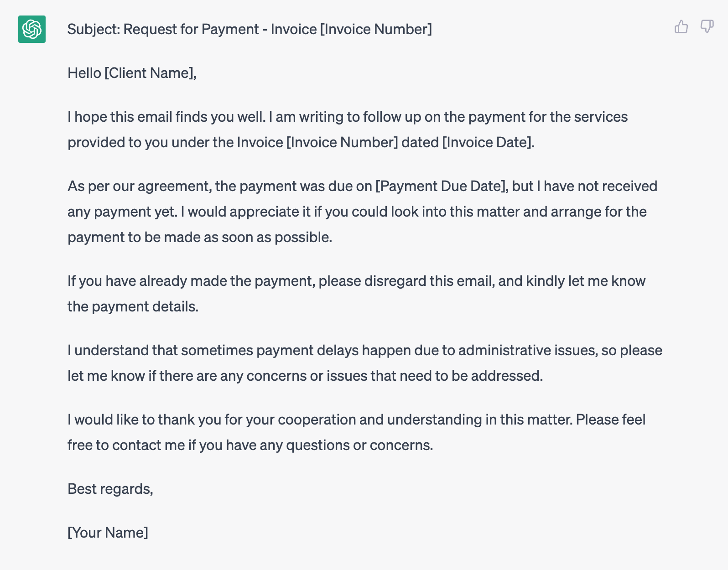Click the line 'the payment details.'
Viewport: 728px width, 570px height.
pyautogui.click(x=133, y=306)
